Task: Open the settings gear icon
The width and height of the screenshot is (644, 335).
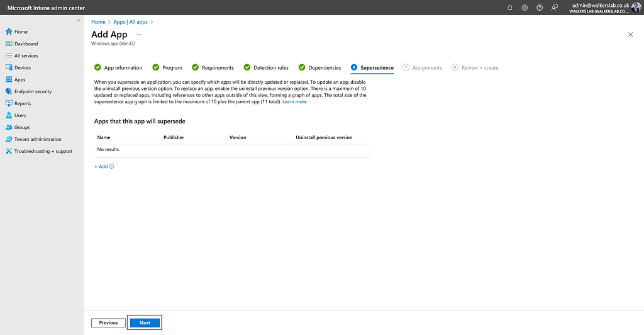Action: click(x=525, y=8)
